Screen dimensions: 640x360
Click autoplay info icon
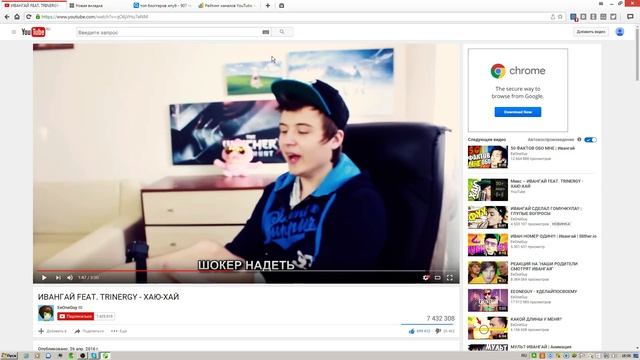tap(579, 140)
